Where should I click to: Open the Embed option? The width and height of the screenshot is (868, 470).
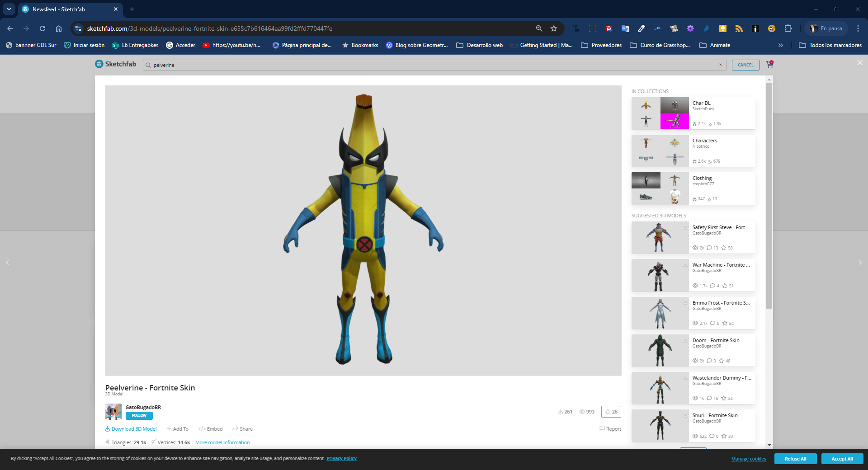pyautogui.click(x=211, y=429)
